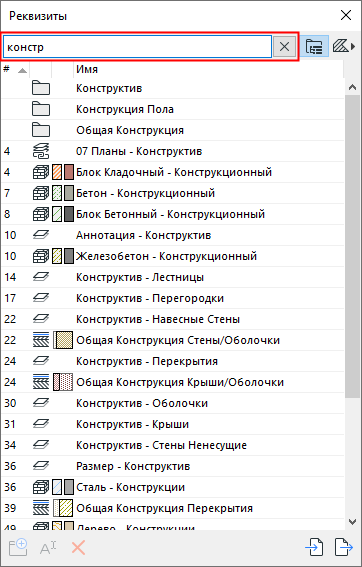
Task: Click building material icon of Блок Бетонный
Action: [x=41, y=214]
